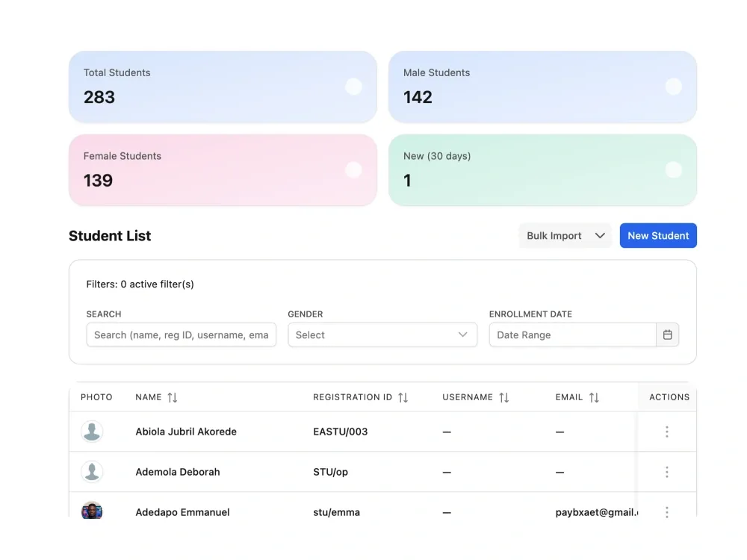Open actions menu for Adedapo Emmanuel
The image size is (747, 560).
(x=666, y=512)
